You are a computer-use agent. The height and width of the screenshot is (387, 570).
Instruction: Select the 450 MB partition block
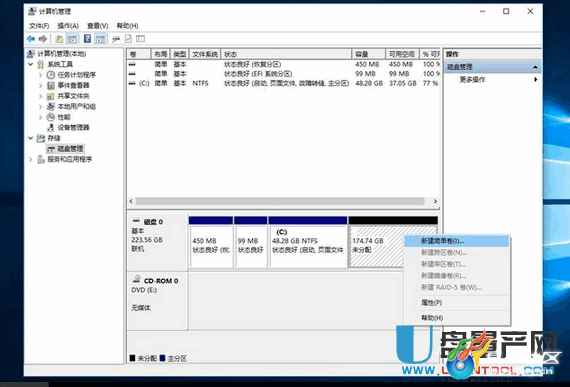(x=211, y=242)
